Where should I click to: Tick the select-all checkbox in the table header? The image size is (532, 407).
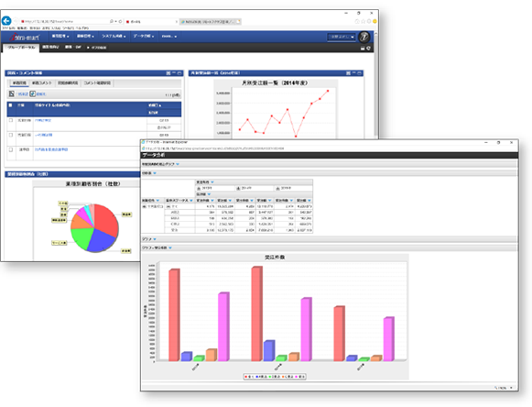(10, 105)
